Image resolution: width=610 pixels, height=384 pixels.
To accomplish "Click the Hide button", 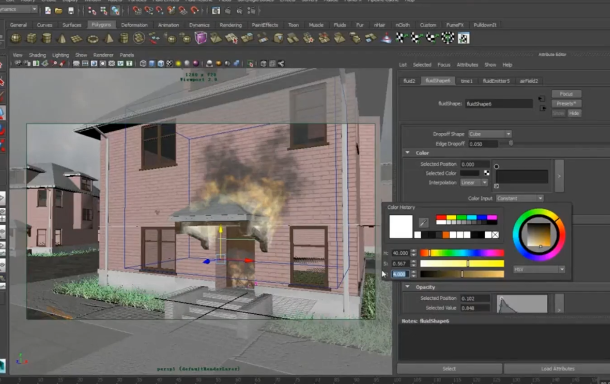I will [574, 113].
